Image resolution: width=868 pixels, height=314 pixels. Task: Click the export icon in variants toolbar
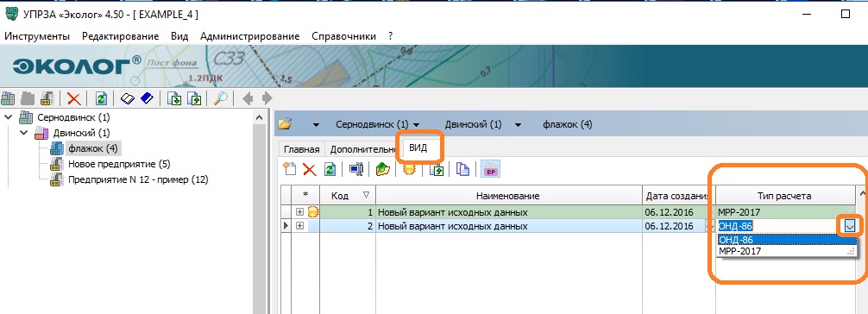437,169
